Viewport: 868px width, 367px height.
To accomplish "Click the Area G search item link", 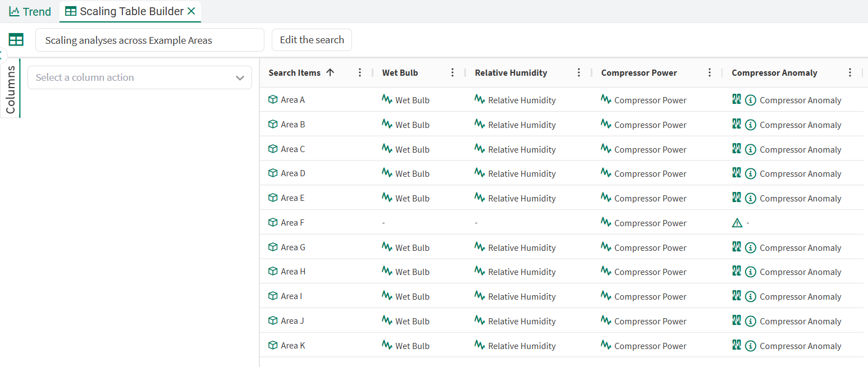I will click(x=293, y=247).
